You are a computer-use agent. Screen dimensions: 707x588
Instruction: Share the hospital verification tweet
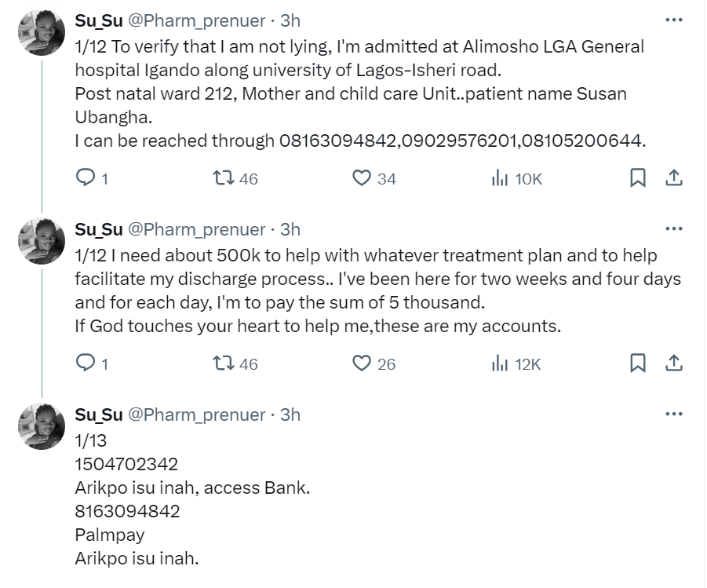(x=673, y=179)
